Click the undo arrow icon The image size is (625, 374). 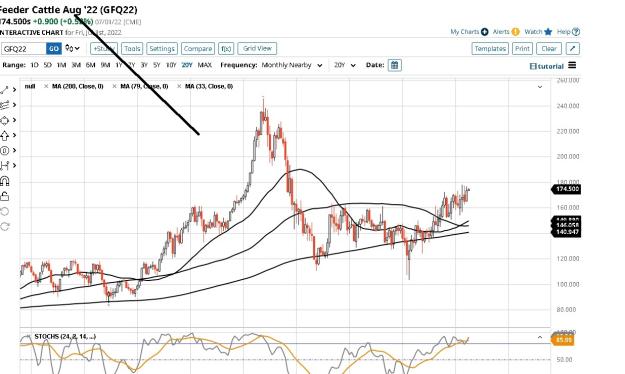point(4,211)
